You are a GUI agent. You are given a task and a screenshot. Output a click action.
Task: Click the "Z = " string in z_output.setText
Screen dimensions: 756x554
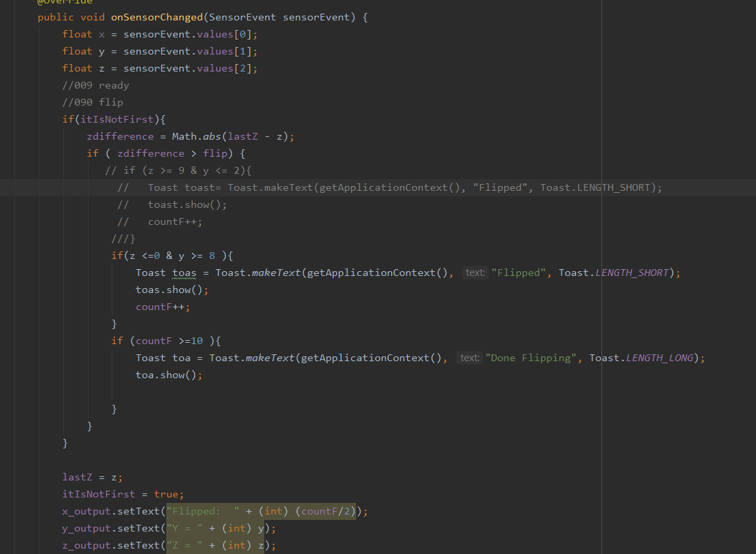(x=184, y=545)
